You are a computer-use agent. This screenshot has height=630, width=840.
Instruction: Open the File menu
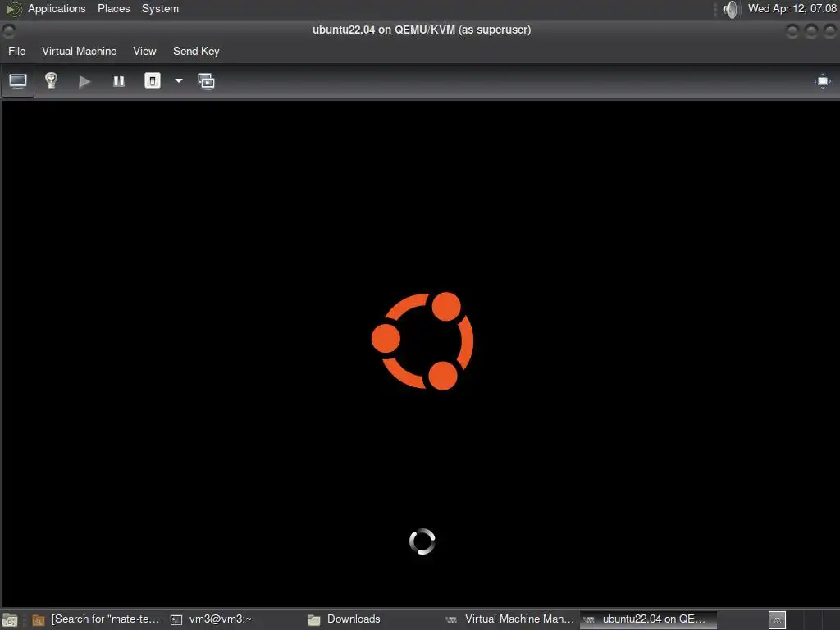pyautogui.click(x=17, y=52)
